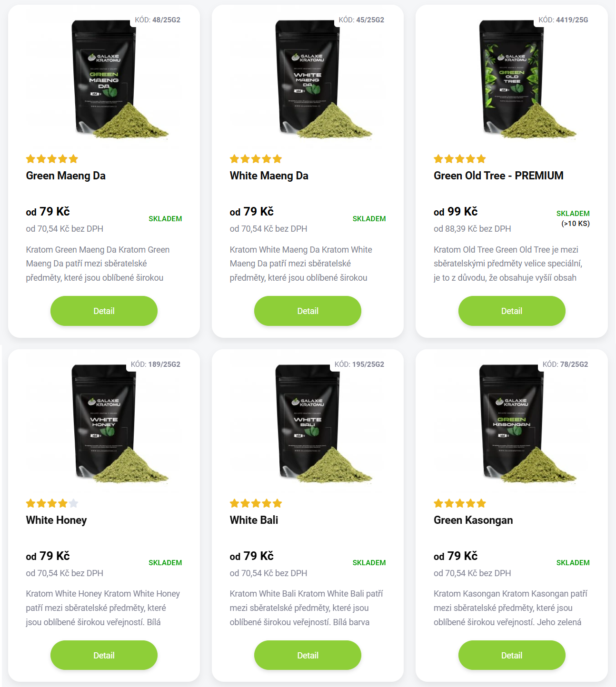The width and height of the screenshot is (616, 687).
Task: Open Detail for Green Old Tree PREMIUM
Action: click(512, 311)
